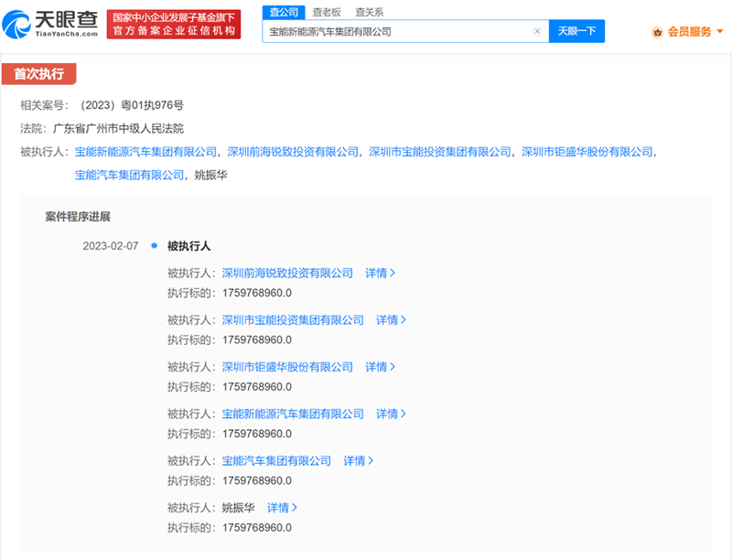Image resolution: width=732 pixels, height=560 pixels.
Task: Switch to the 查老板 tab
Action: pos(327,12)
